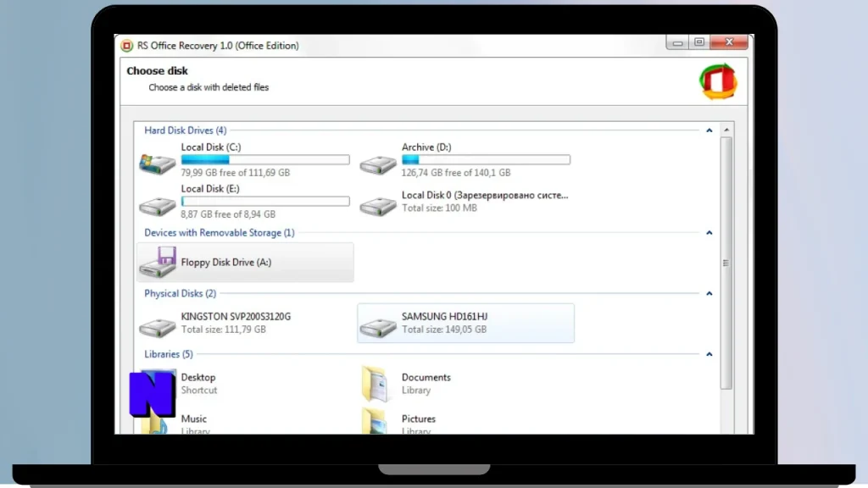Select the Local Disk (E:) drive icon

(x=157, y=207)
